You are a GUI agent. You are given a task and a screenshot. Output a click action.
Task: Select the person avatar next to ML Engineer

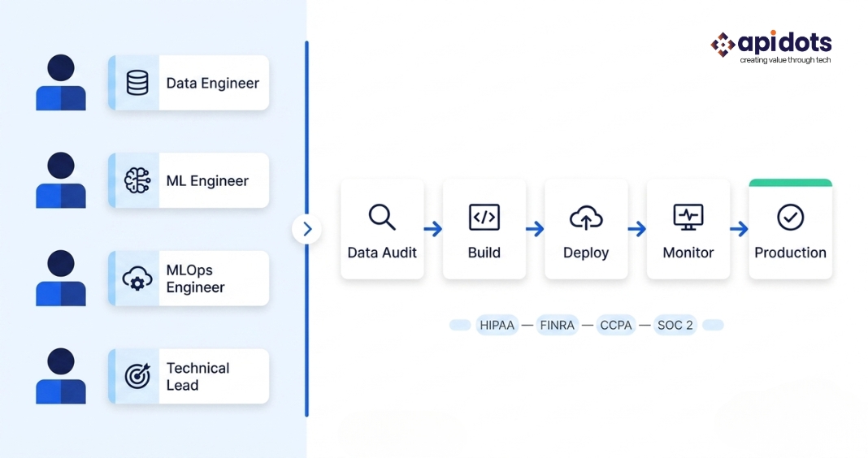[61, 180]
